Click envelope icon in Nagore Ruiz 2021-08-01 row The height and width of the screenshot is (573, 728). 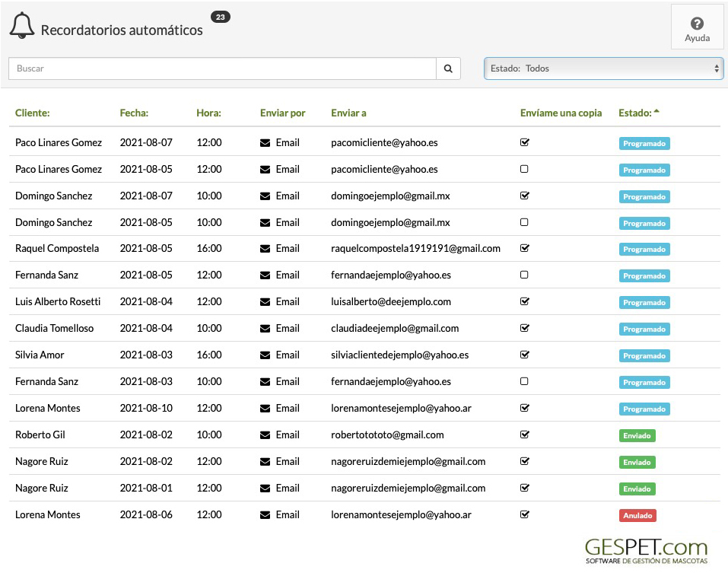pyautogui.click(x=265, y=489)
